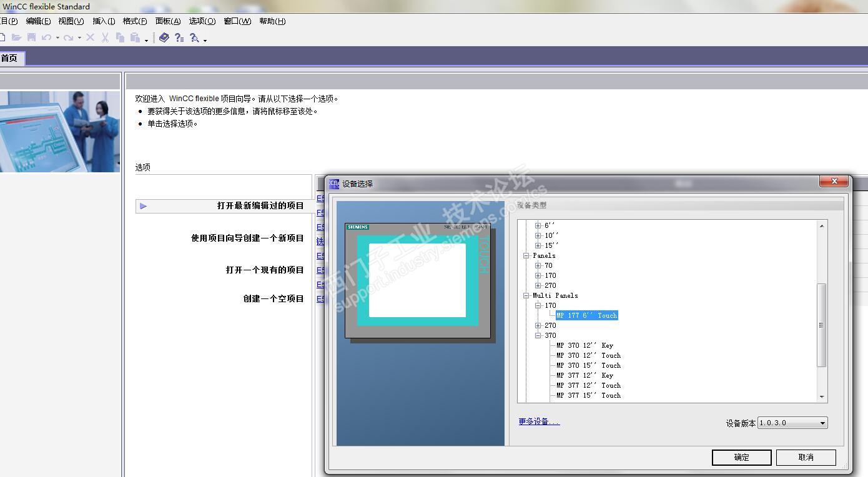Click the question mark with magnifier icon

point(194,37)
